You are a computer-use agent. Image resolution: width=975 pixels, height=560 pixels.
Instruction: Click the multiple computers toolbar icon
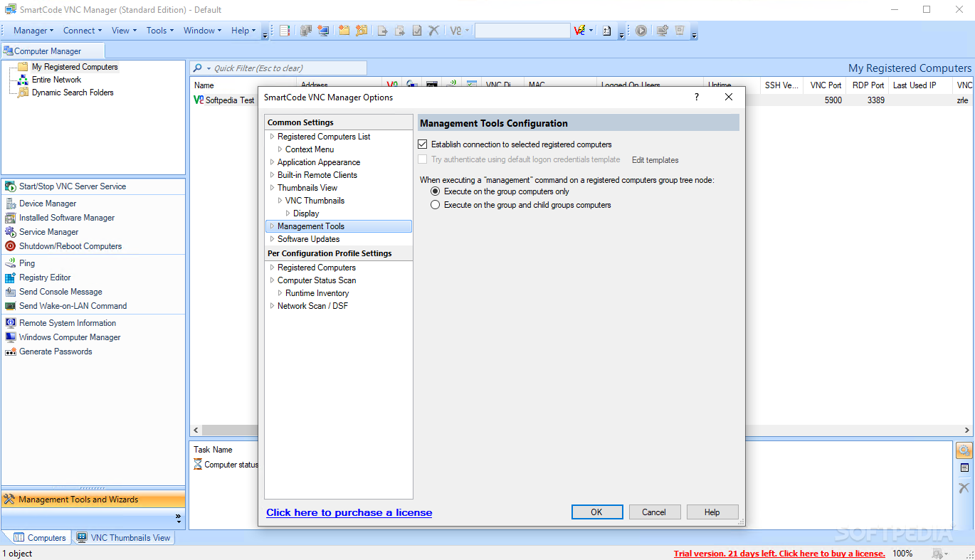coord(306,31)
